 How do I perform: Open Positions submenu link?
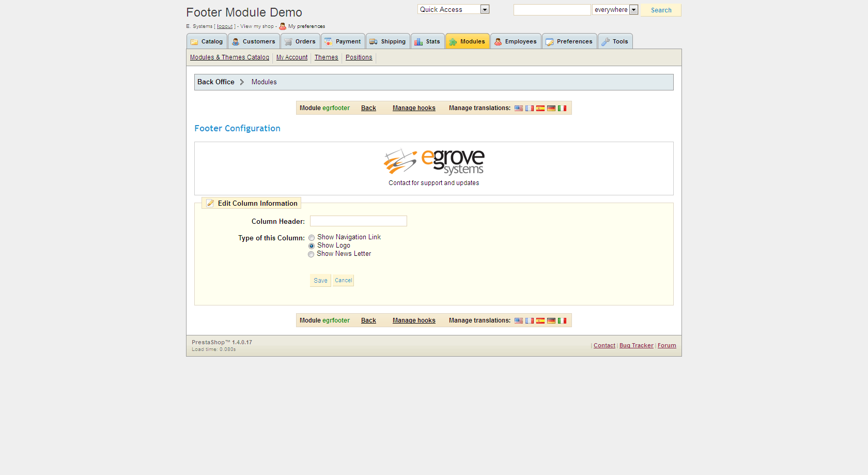coord(359,57)
